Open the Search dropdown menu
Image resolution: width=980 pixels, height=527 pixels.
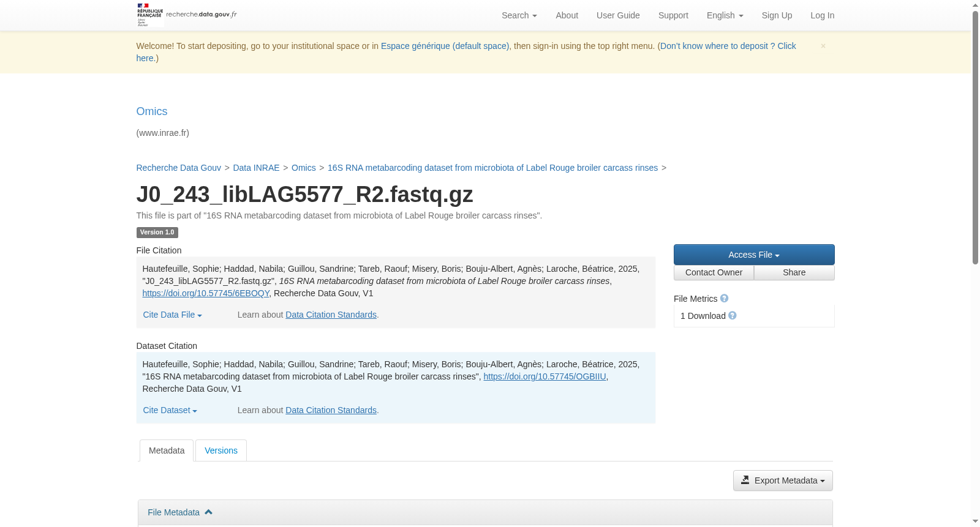pyautogui.click(x=519, y=15)
